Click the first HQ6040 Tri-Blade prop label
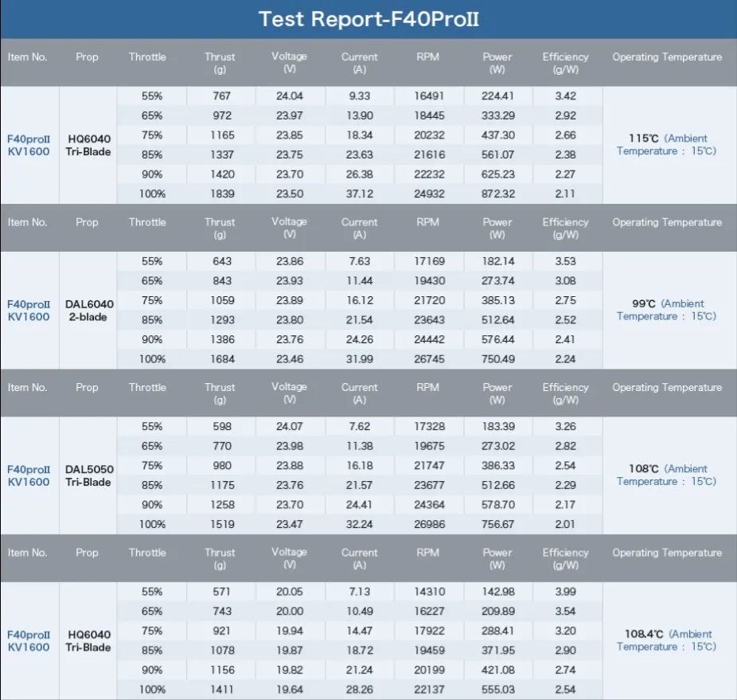 89,146
